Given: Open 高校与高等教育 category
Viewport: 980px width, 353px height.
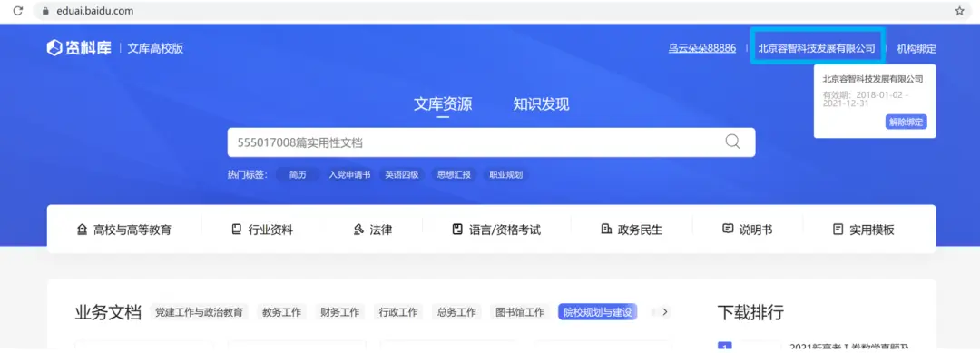Looking at the screenshot, I should click(x=123, y=230).
